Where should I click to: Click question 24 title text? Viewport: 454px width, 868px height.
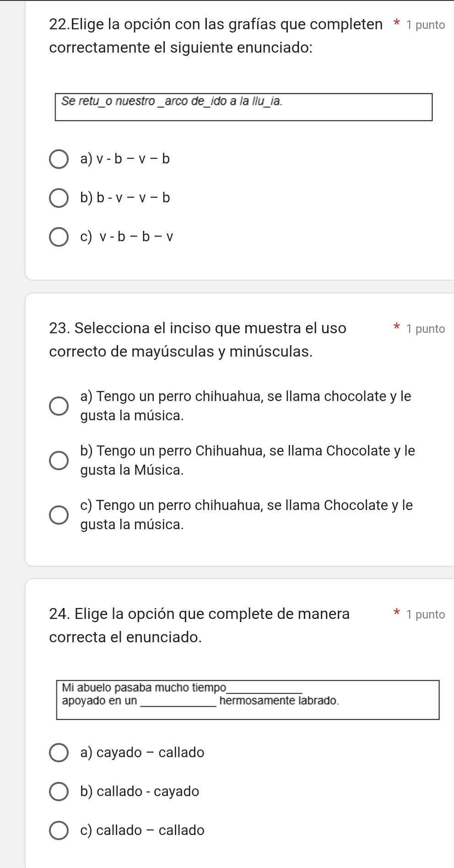click(200, 625)
